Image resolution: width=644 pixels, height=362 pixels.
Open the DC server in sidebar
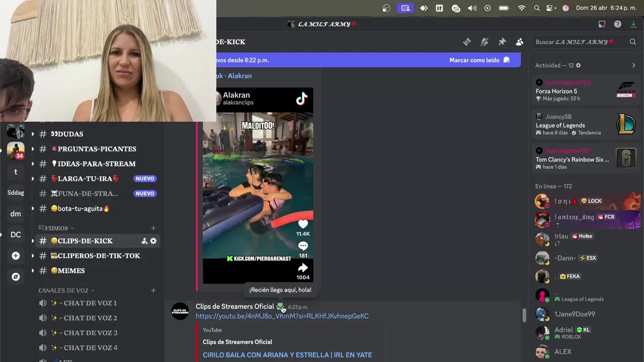16,235
